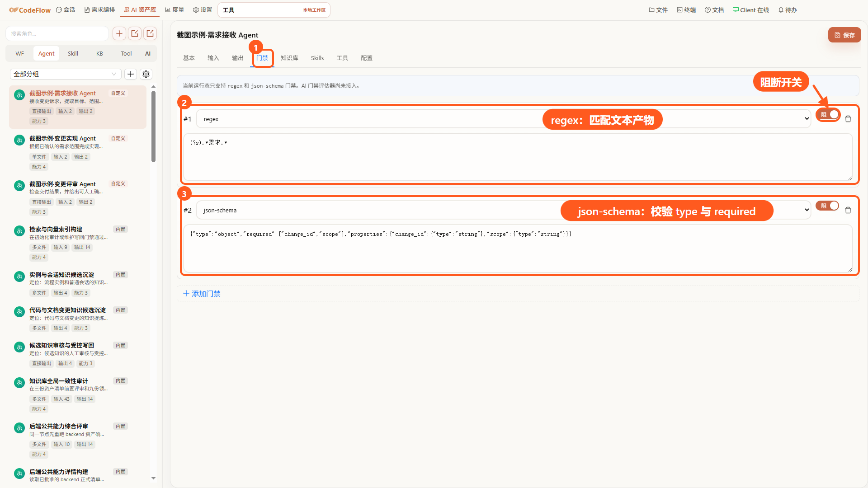This screenshot has width=868, height=488.
Task: Switch to the 工具 tab in agent editor
Action: coord(342,58)
